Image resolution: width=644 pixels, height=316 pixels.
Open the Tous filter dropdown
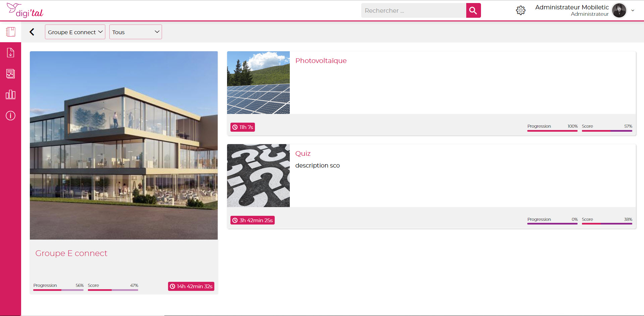[136, 32]
